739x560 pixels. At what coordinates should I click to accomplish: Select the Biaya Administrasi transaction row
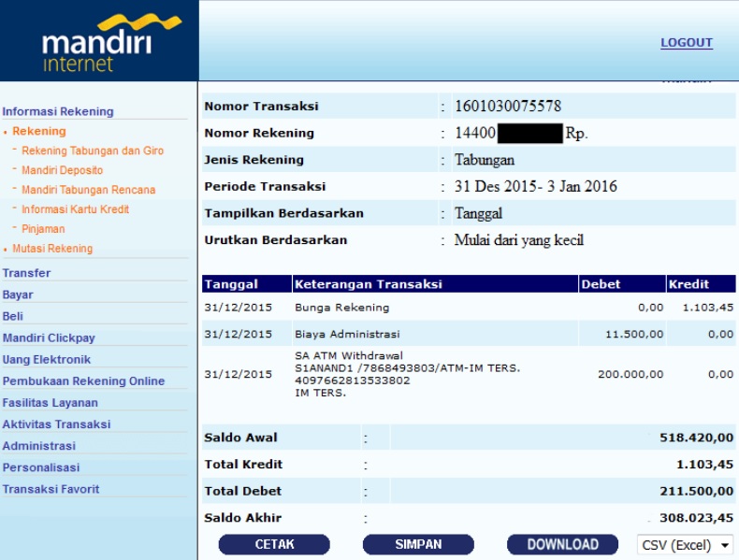pyautogui.click(x=469, y=334)
